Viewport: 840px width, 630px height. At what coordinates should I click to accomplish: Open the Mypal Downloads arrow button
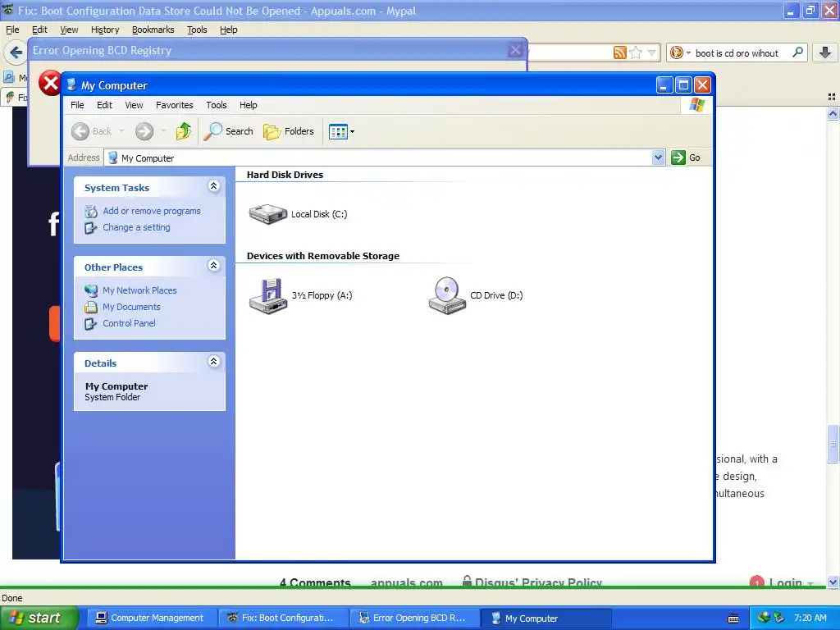tap(825, 52)
